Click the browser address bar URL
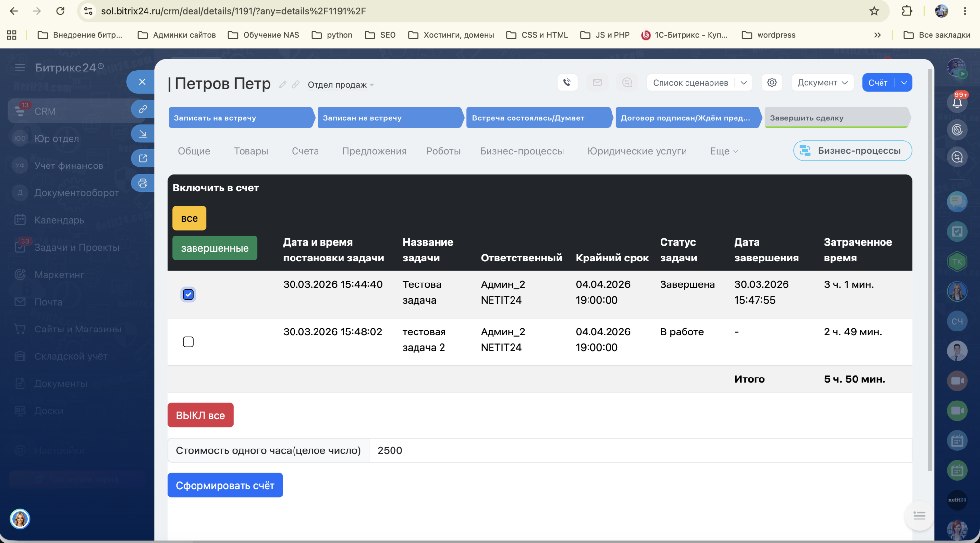 234,11
